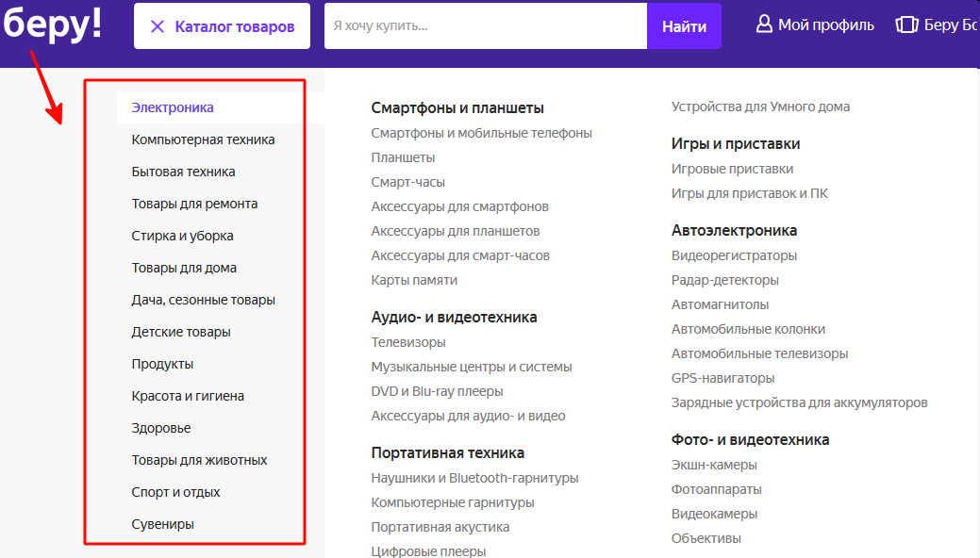Open Аудио- и видеотехника heading
Image resolution: width=980 pixels, height=558 pixels.
tap(455, 318)
